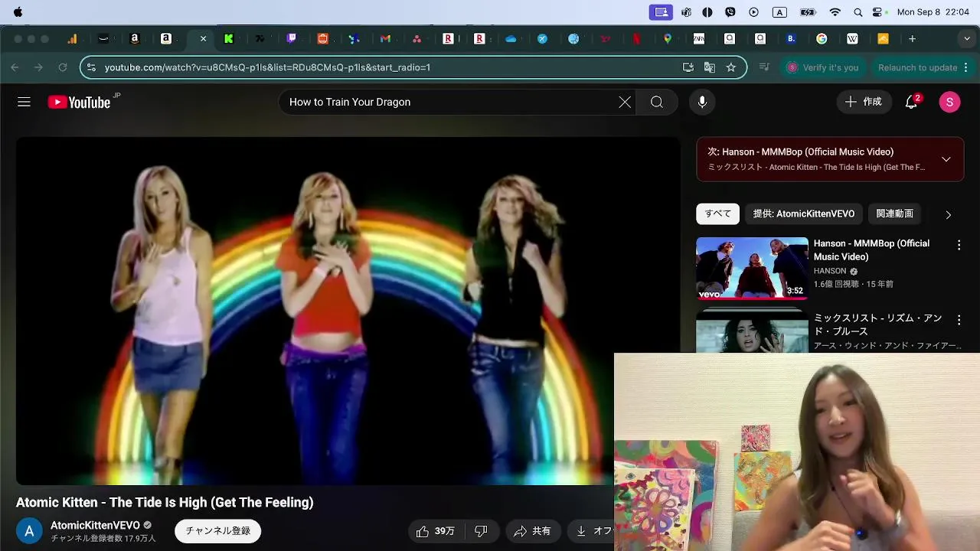This screenshot has height=551, width=980.
Task: Open Wi-Fi status menu
Action: click(x=835, y=12)
